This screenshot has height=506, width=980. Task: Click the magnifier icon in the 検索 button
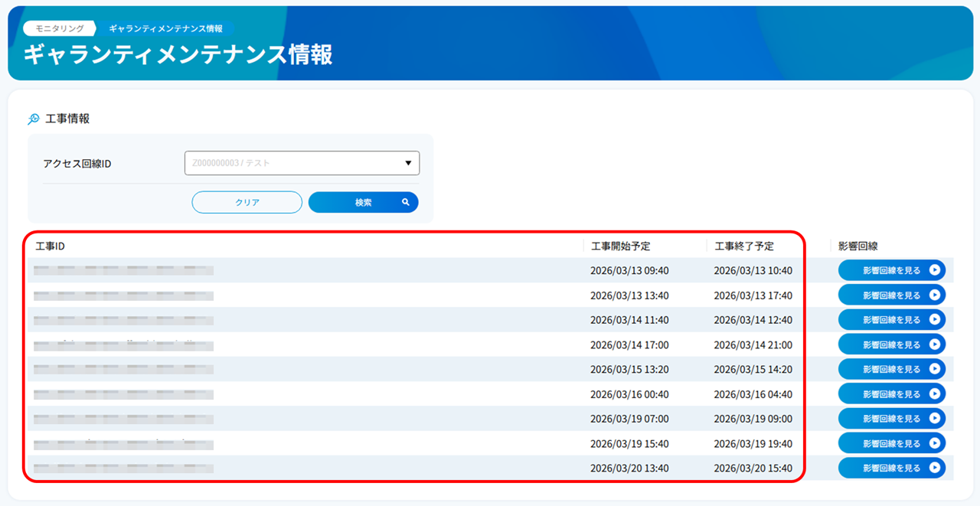(406, 203)
